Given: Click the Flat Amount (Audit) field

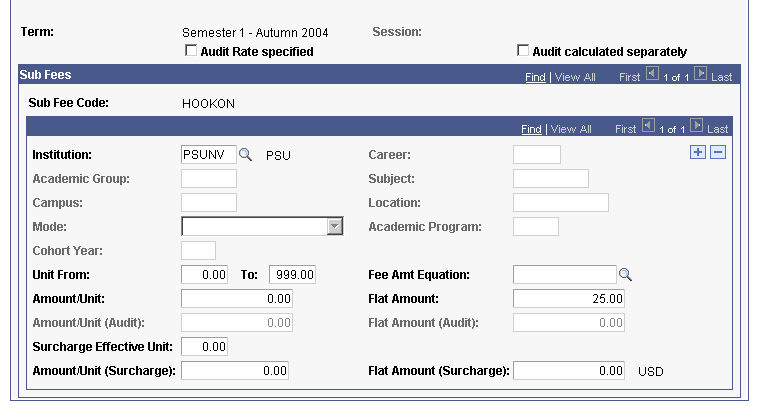Looking at the screenshot, I should [x=569, y=323].
